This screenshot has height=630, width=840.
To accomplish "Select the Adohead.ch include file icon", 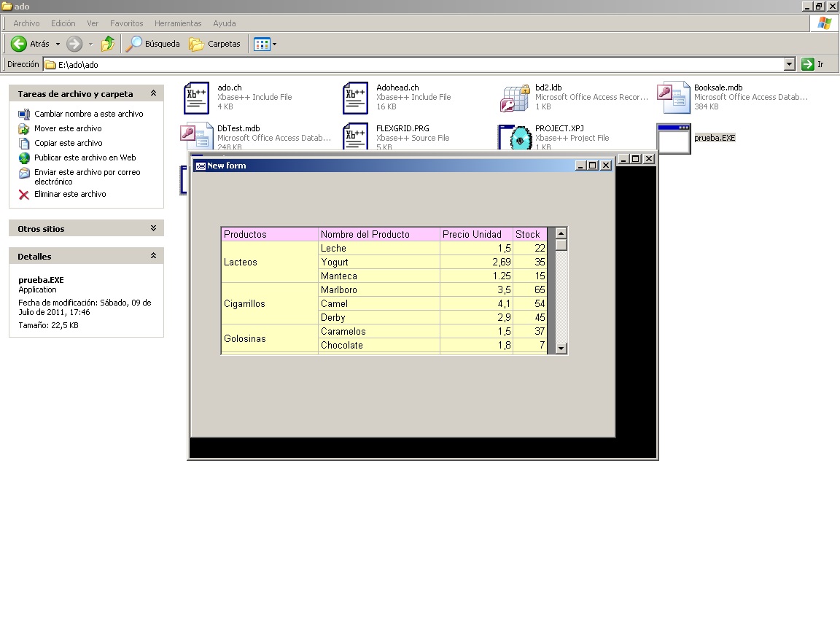I will 355,98.
